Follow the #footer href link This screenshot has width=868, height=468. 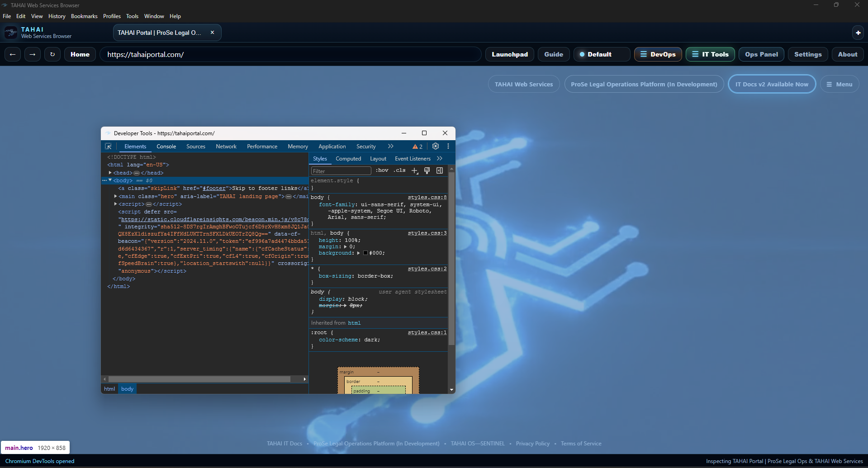pyautogui.click(x=214, y=188)
